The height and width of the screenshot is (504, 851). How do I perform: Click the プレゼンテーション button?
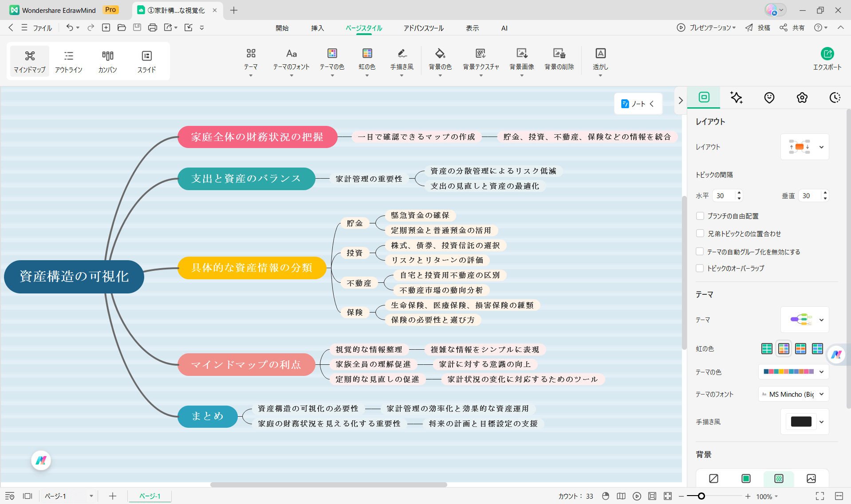[706, 27]
